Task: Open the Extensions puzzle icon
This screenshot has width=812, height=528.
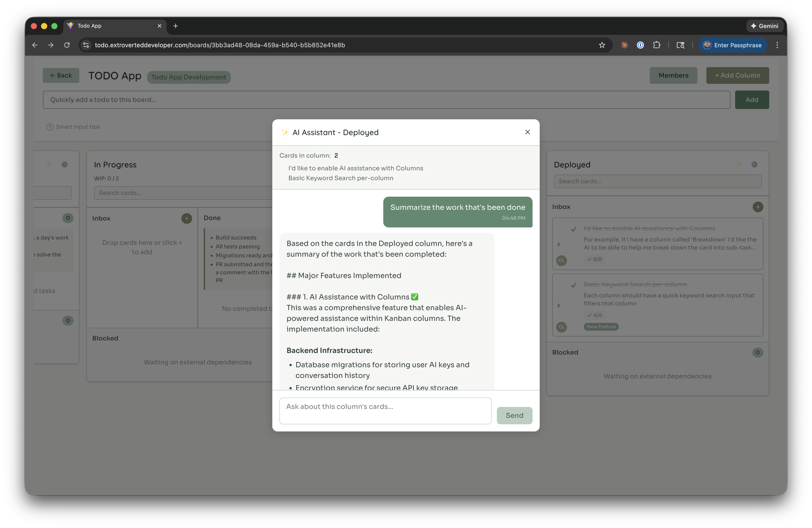Action: 656,45
